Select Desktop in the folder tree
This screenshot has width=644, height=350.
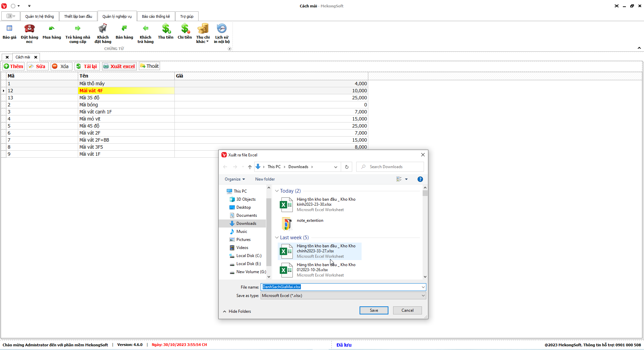[244, 207]
